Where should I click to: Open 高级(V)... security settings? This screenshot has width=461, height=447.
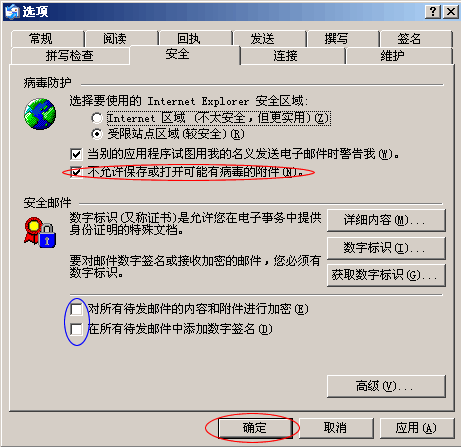386,386
